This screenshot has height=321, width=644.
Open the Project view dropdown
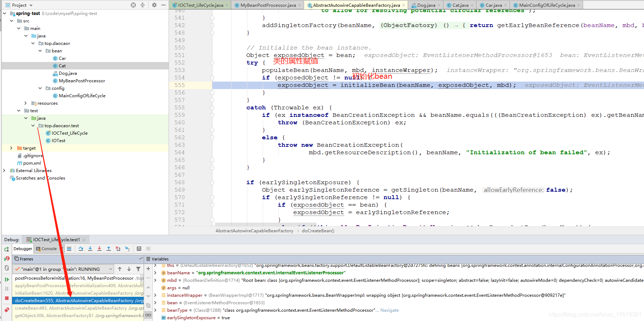click(19, 5)
